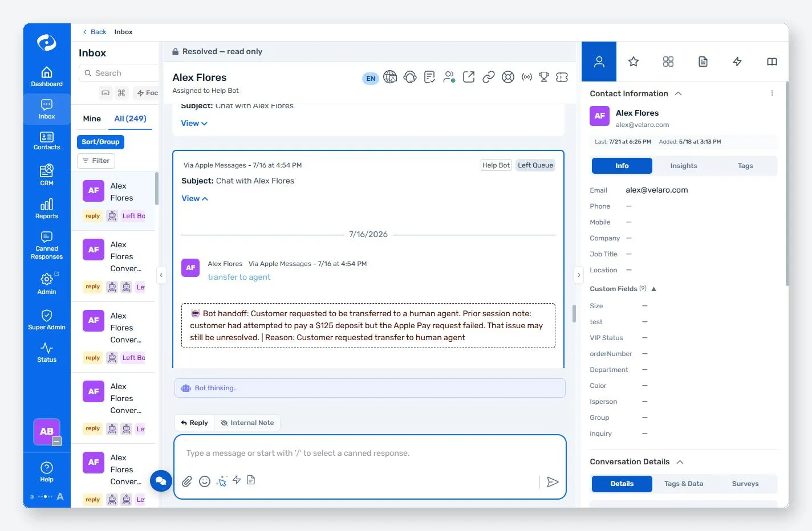Collapse the right details panel arrow
The image size is (812, 531).
(579, 275)
